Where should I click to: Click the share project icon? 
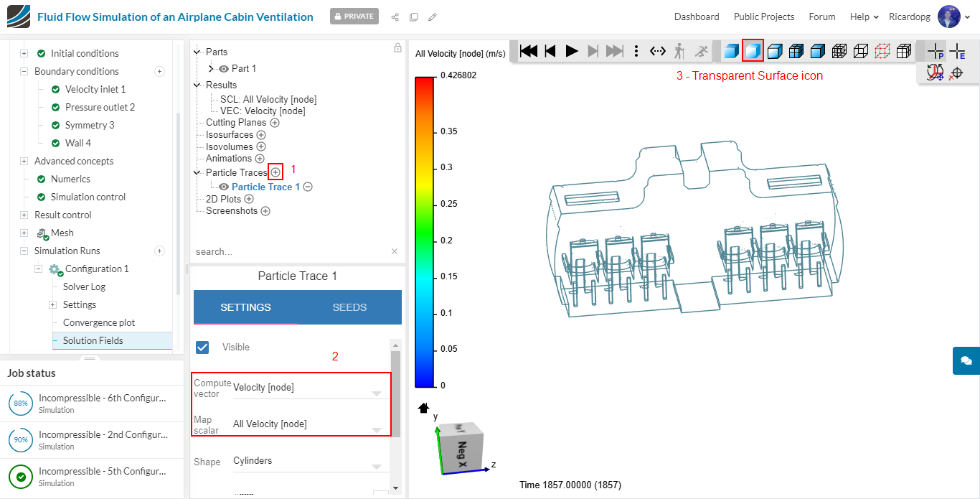(x=395, y=17)
